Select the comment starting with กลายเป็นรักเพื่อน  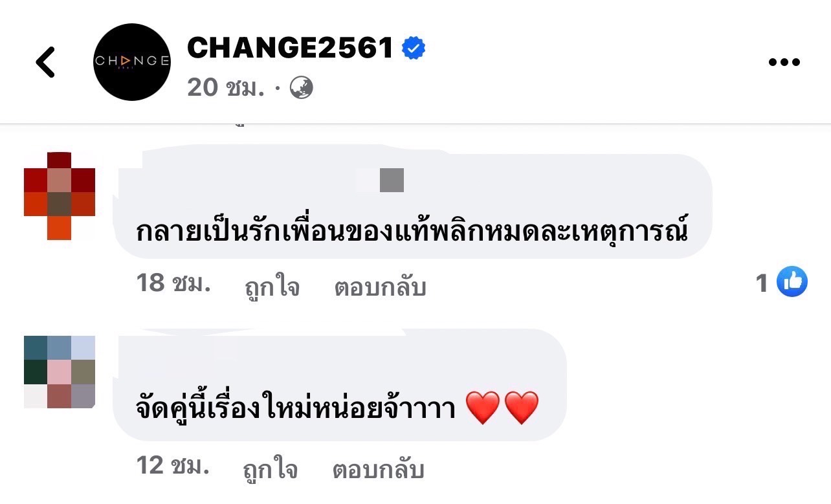click(x=412, y=232)
